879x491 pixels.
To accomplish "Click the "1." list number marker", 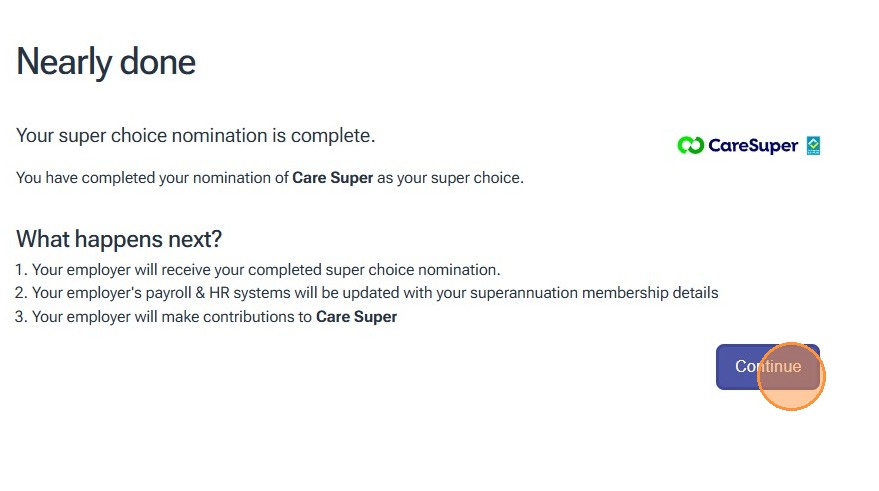I will coord(22,270).
